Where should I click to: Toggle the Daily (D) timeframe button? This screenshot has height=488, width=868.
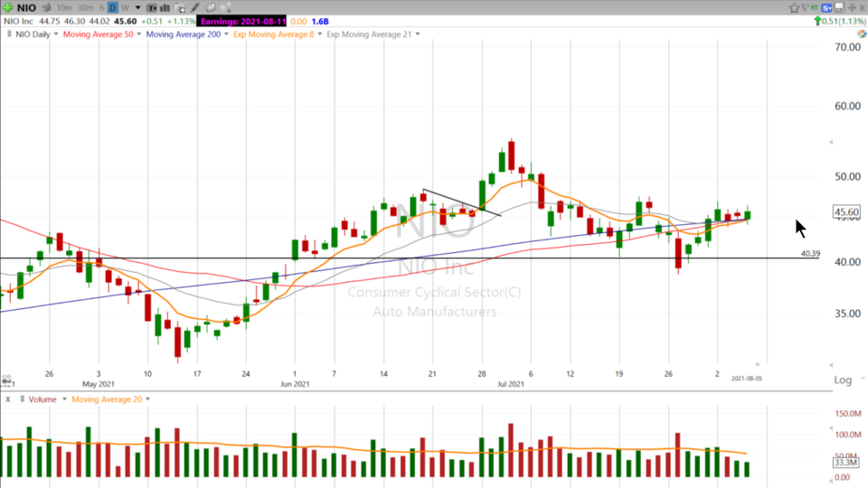pyautogui.click(x=113, y=8)
